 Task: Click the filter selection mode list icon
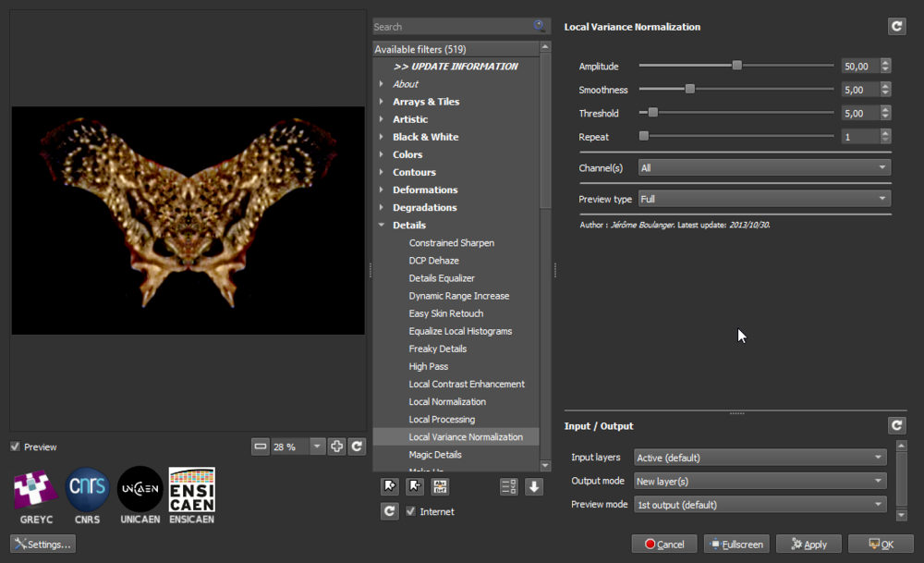(x=508, y=486)
